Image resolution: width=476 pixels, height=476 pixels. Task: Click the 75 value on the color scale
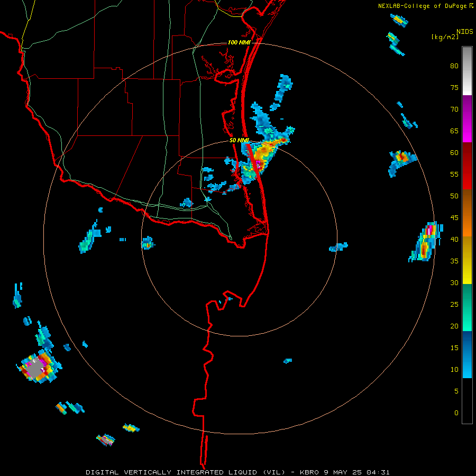point(454,87)
